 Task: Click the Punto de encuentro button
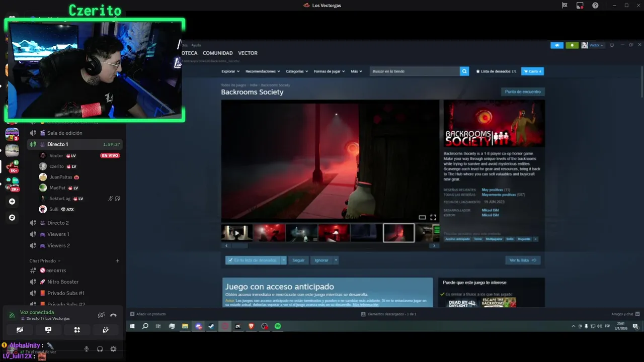(523, 92)
